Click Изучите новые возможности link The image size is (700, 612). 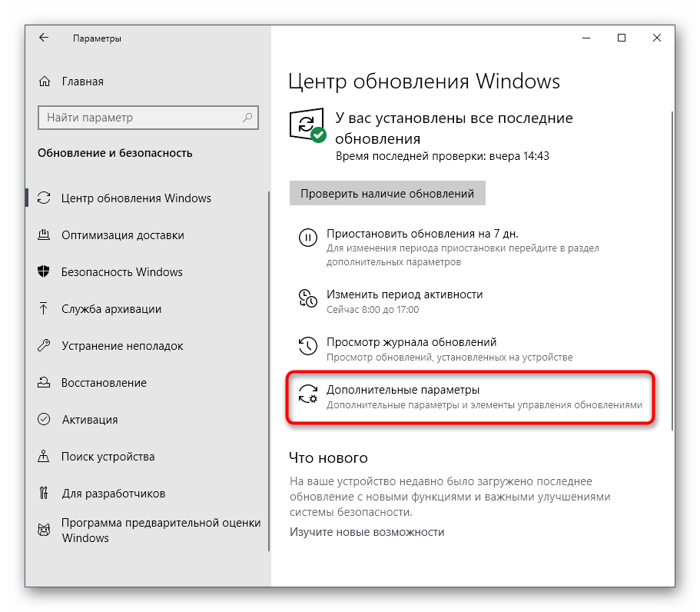point(367,531)
